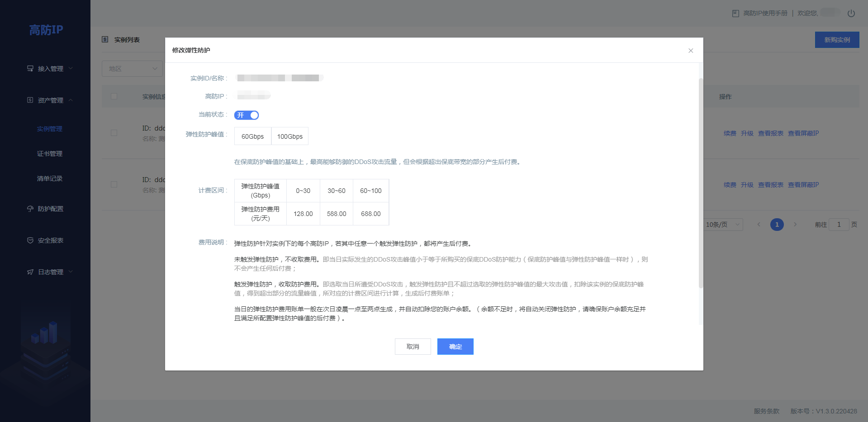868x422 pixels.
Task: Click the 接入管理 sidebar icon
Action: pos(30,69)
